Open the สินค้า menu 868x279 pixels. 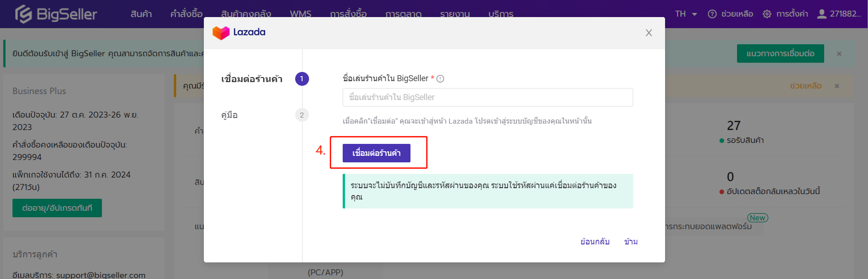pyautogui.click(x=141, y=14)
